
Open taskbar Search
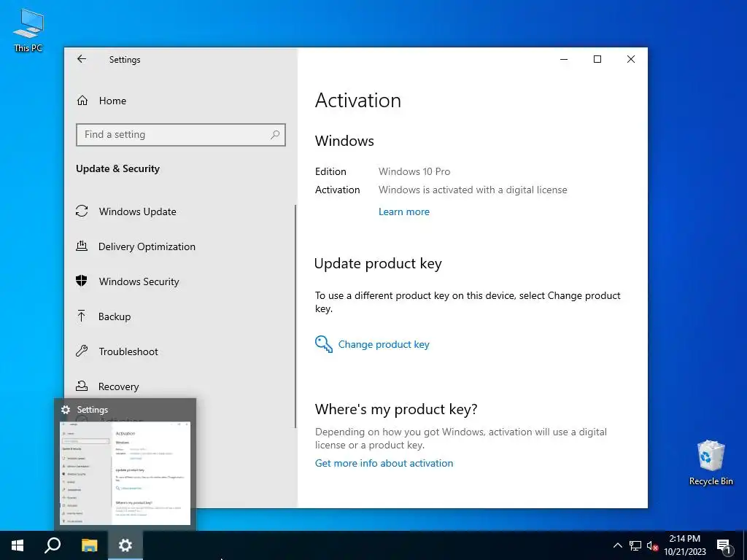[53, 545]
